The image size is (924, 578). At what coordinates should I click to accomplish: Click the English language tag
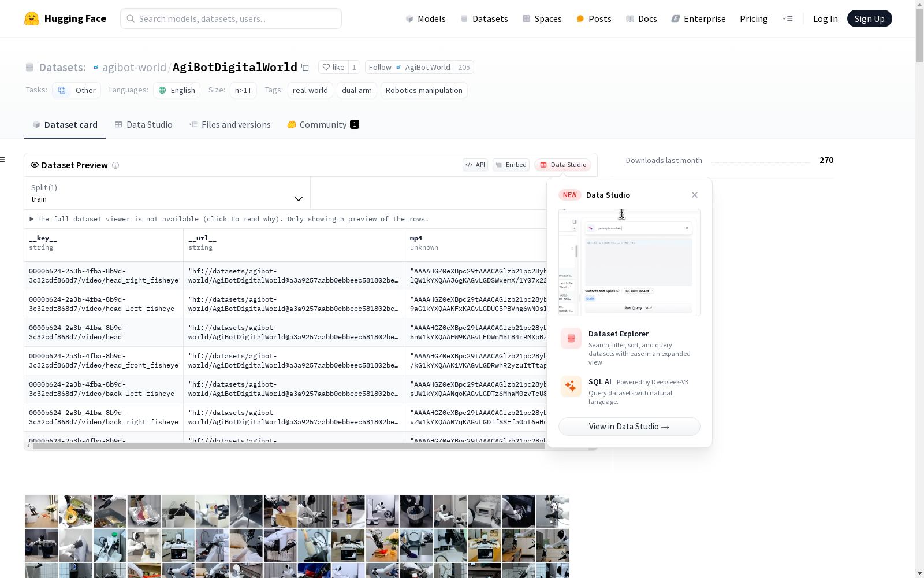click(177, 90)
